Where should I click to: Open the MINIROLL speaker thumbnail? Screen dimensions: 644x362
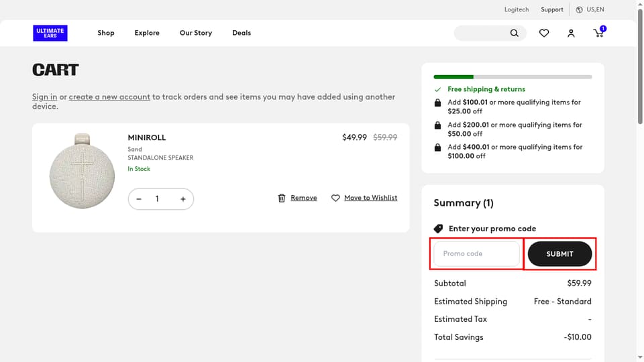point(82,171)
